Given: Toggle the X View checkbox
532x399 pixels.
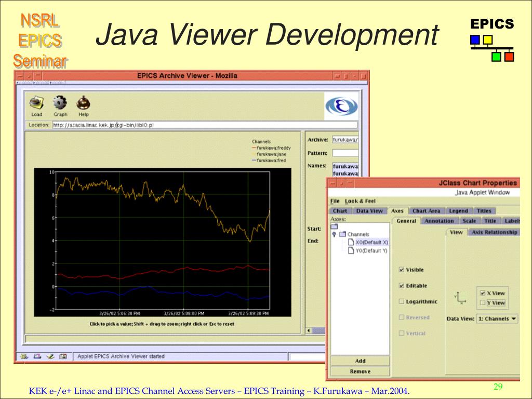Looking at the screenshot, I should point(483,293).
